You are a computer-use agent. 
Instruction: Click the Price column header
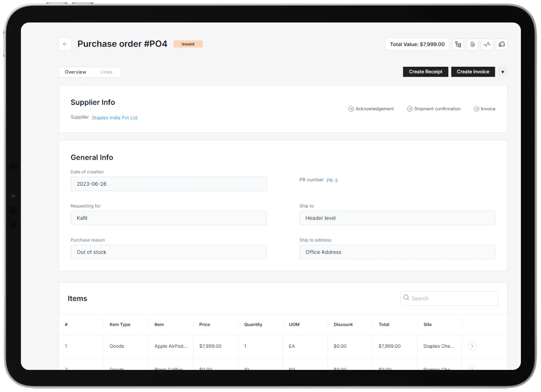pos(205,324)
